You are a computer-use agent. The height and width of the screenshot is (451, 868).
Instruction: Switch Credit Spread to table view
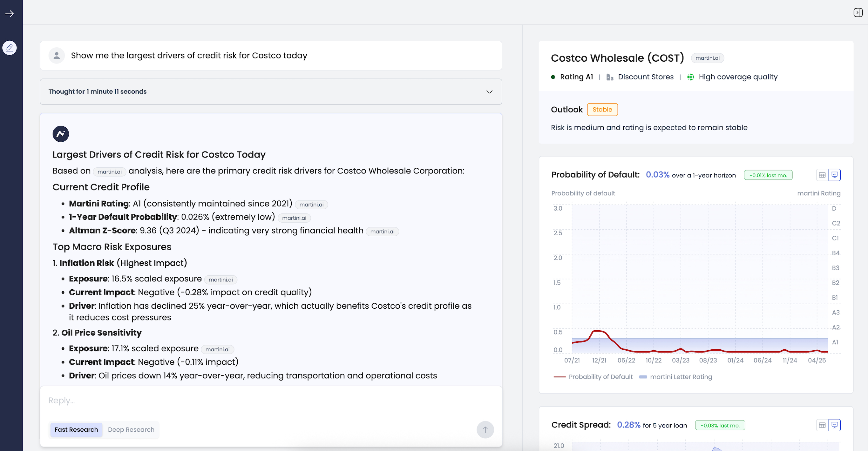822,425
